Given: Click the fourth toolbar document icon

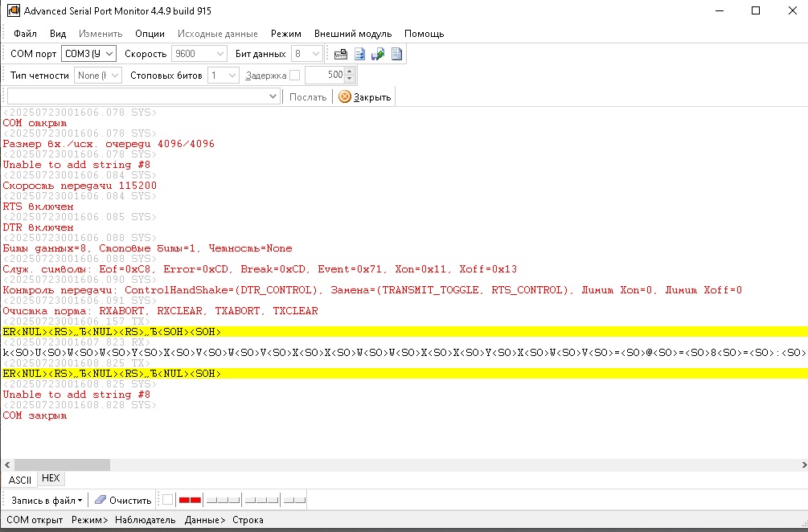Looking at the screenshot, I should [x=396, y=54].
